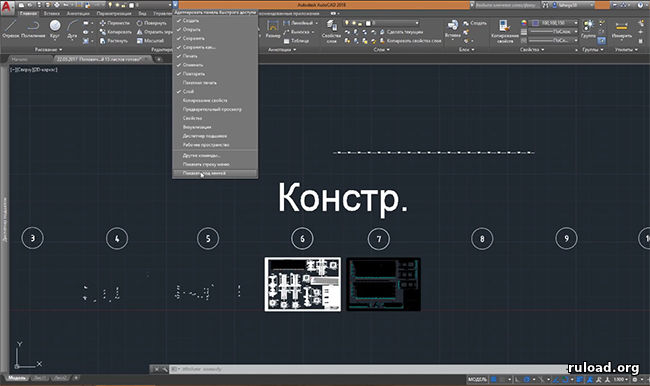Click the Таблица table tool
The width and height of the screenshot is (650, 386).
point(296,41)
